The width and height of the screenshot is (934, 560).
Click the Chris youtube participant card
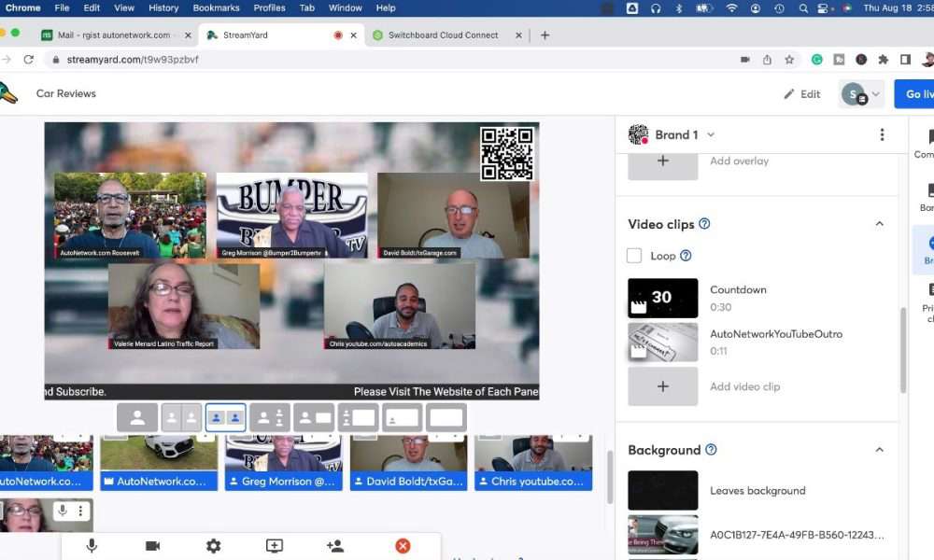coord(533,462)
